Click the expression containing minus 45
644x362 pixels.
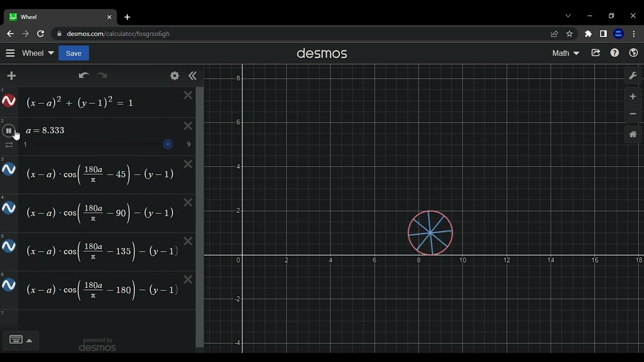103,174
